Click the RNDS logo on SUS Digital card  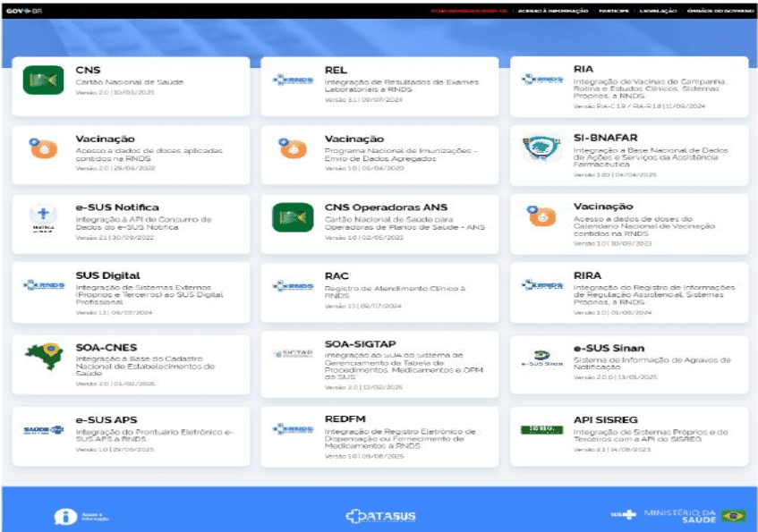point(44,285)
